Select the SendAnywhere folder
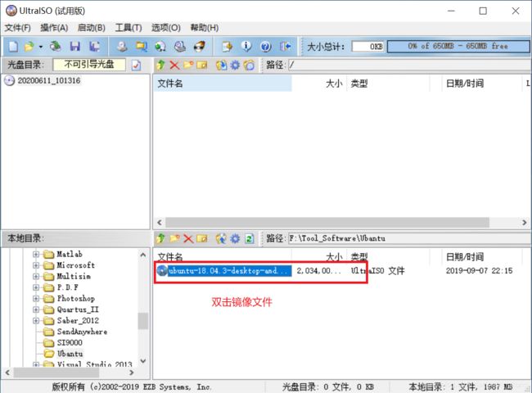 click(x=82, y=332)
